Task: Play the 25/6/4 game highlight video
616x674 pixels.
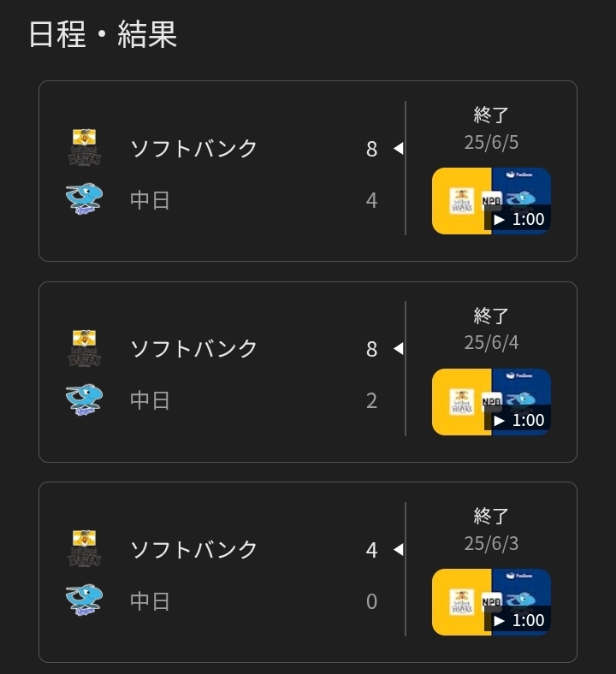Action: (491, 402)
